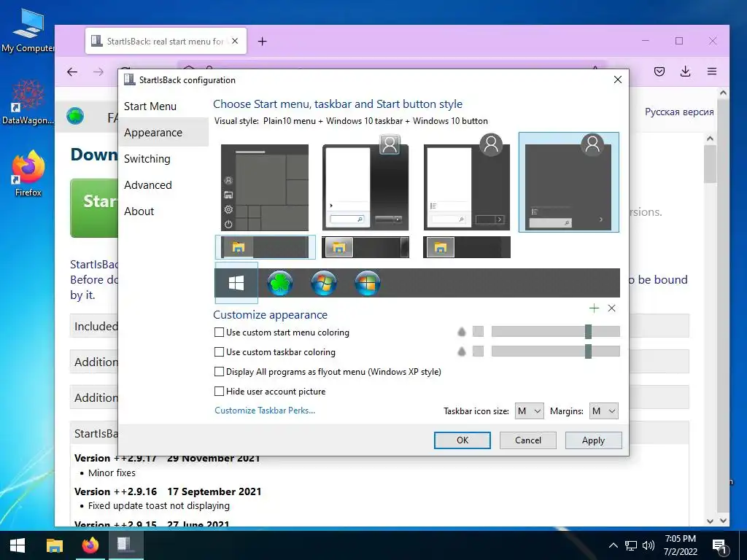Click the taskbar color swatch

[x=478, y=351]
